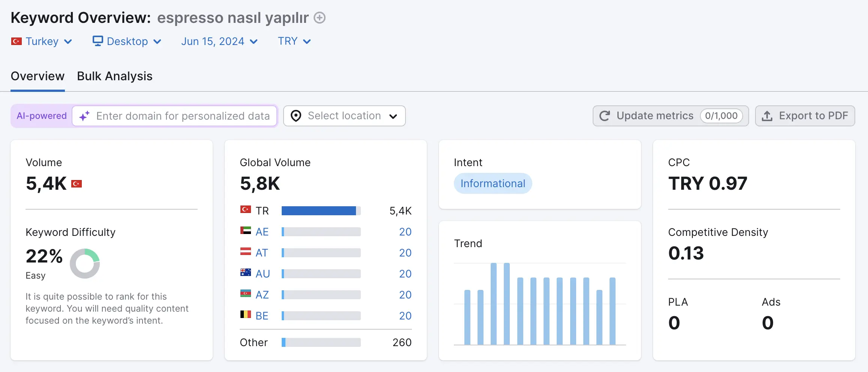Click the sparkle icon in the domain field
The image size is (868, 372).
pos(84,116)
